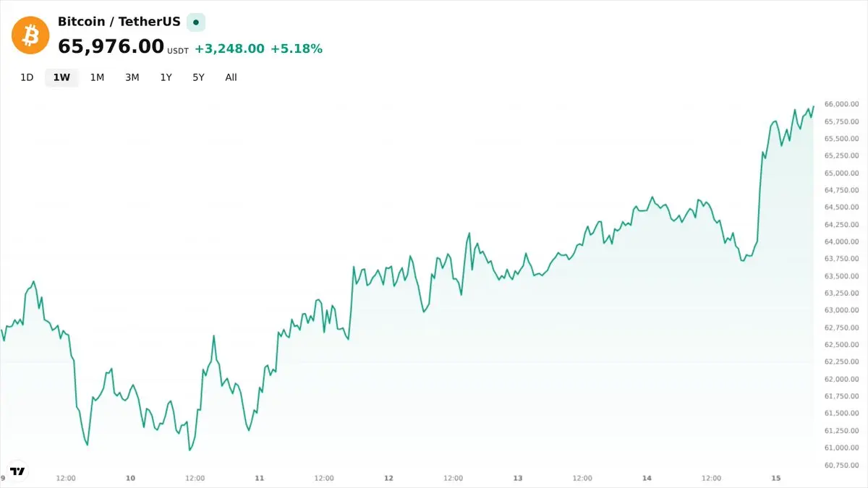Click the +5.18% percentage change
Screen dimensions: 868x488
297,48
